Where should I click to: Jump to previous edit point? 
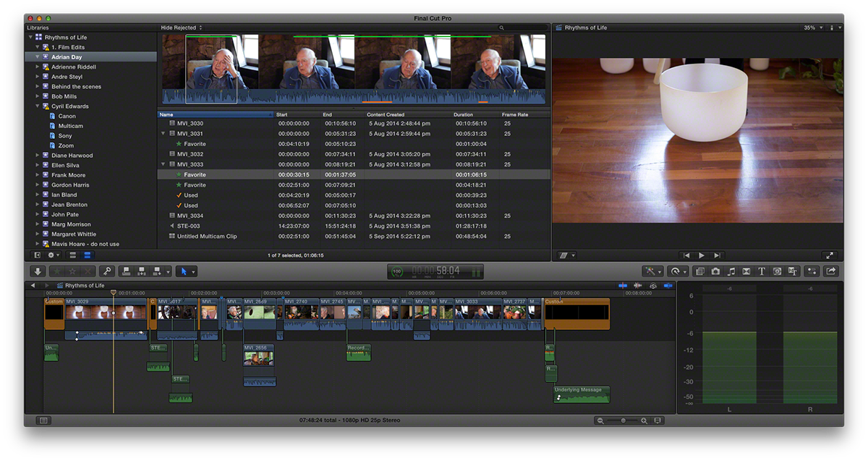[686, 255]
